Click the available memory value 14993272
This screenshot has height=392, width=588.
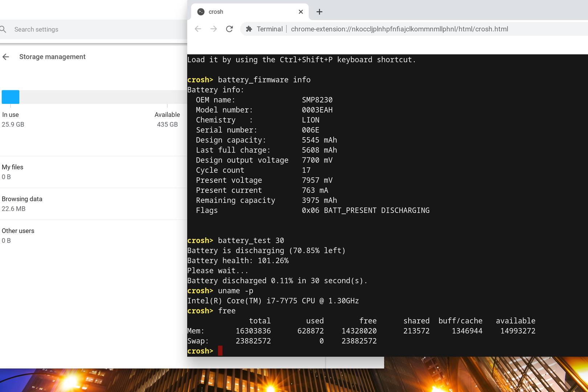[x=518, y=331]
